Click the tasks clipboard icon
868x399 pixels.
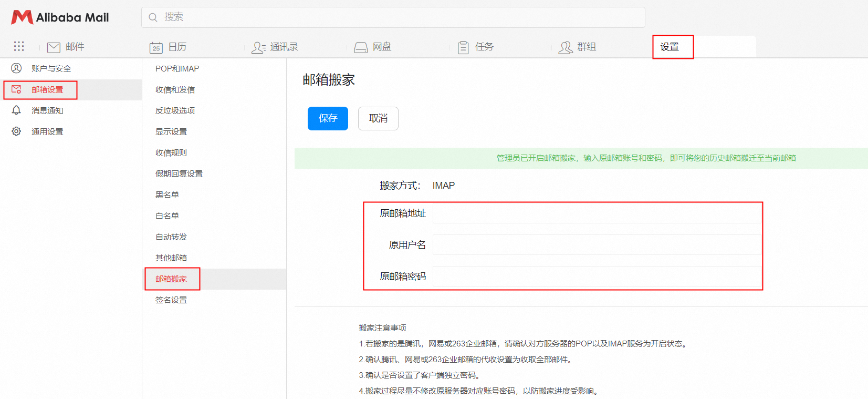point(463,47)
